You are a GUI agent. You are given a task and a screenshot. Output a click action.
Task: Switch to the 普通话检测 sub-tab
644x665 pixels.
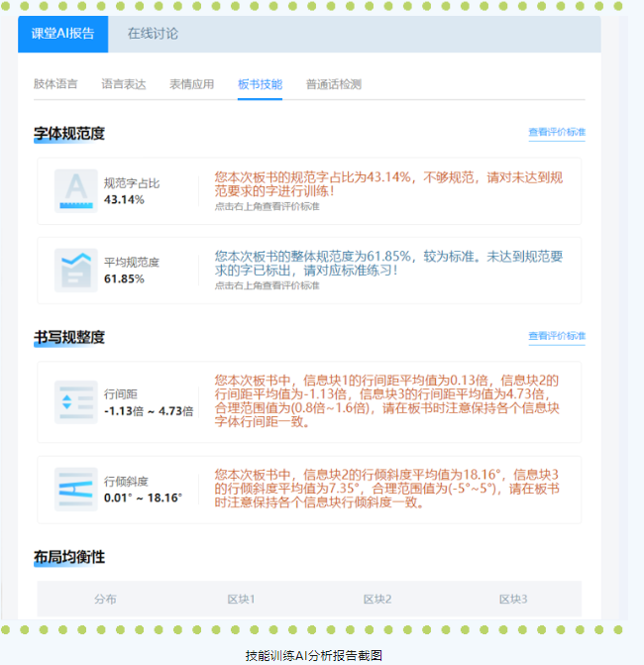334,84
